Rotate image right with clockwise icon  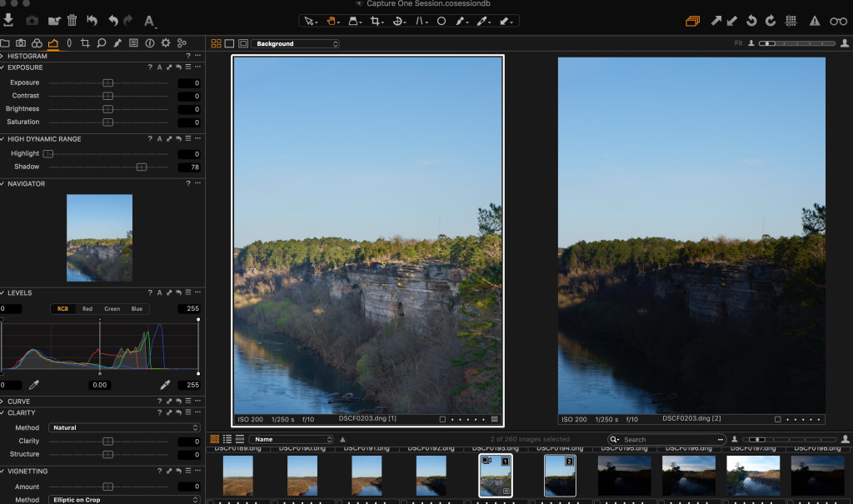(x=771, y=21)
